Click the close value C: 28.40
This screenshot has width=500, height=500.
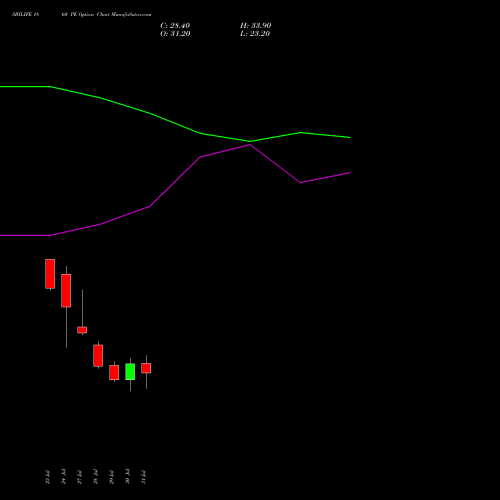[175, 26]
